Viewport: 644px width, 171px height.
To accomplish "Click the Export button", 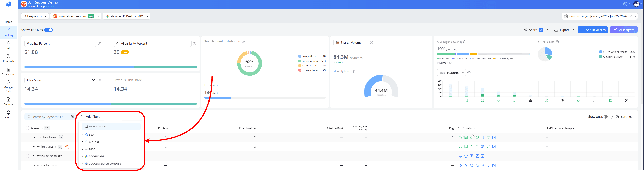I will click(564, 30).
